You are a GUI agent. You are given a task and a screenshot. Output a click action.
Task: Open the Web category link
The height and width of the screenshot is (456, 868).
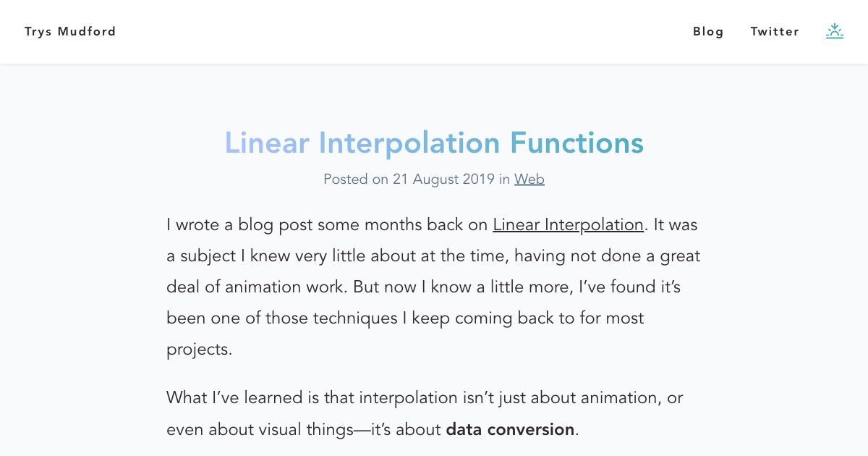(x=529, y=179)
